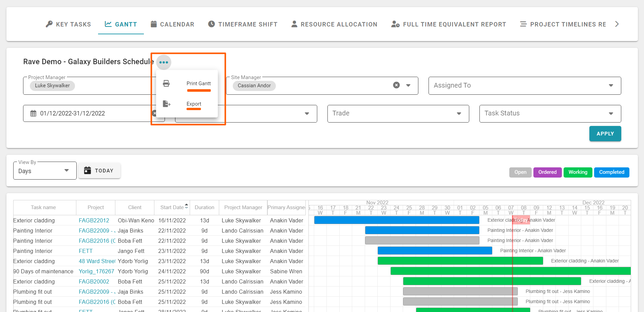Image resolution: width=644 pixels, height=312 pixels.
Task: Expand the View By Days dropdown
Action: (x=67, y=170)
